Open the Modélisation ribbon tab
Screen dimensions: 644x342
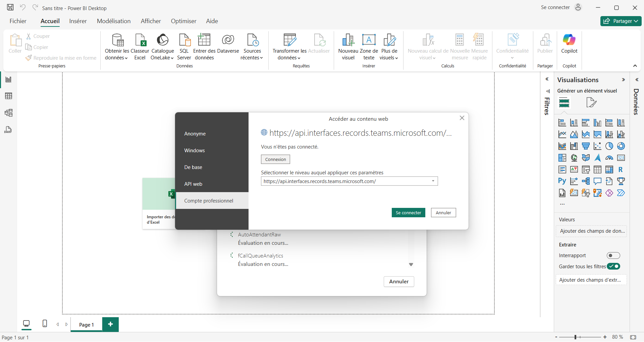(x=114, y=21)
